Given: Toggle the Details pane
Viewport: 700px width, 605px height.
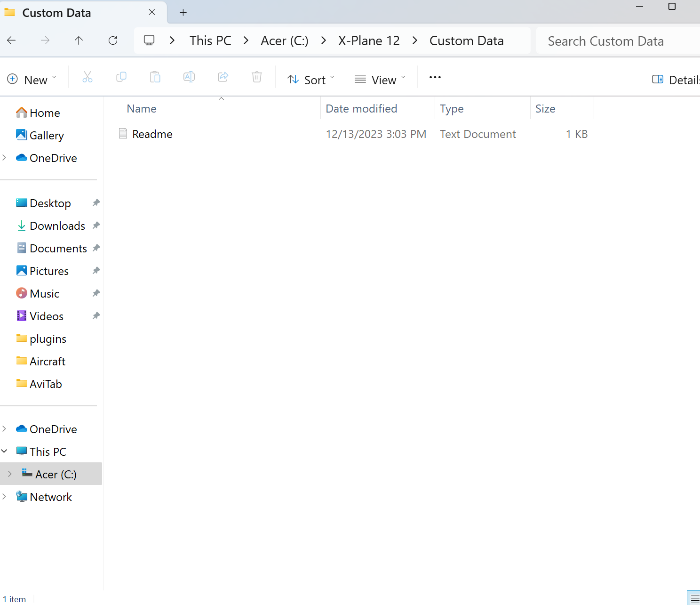Looking at the screenshot, I should coord(676,80).
